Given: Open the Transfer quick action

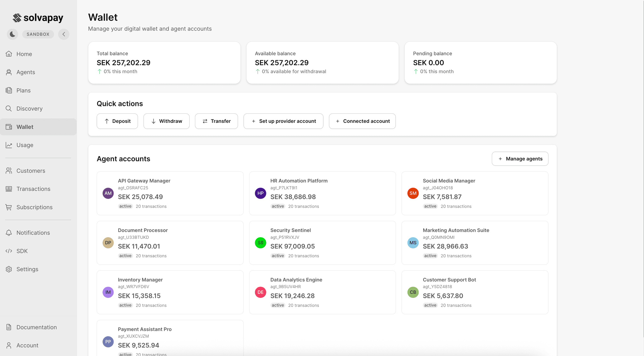Looking at the screenshot, I should click(x=216, y=121).
